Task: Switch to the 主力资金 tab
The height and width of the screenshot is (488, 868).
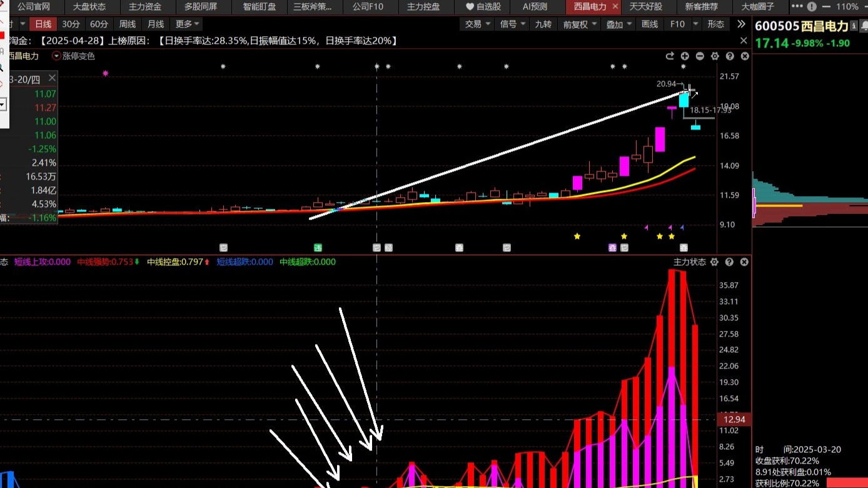Action: pos(144,7)
